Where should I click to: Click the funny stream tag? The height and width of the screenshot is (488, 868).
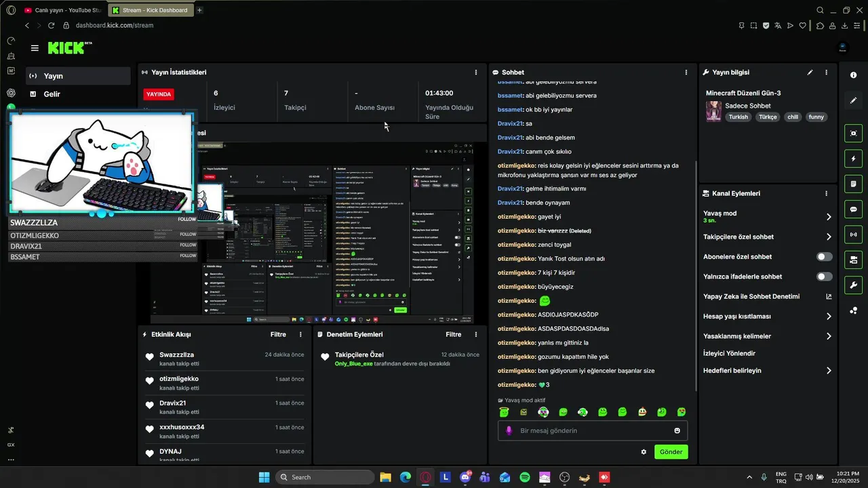816,117
